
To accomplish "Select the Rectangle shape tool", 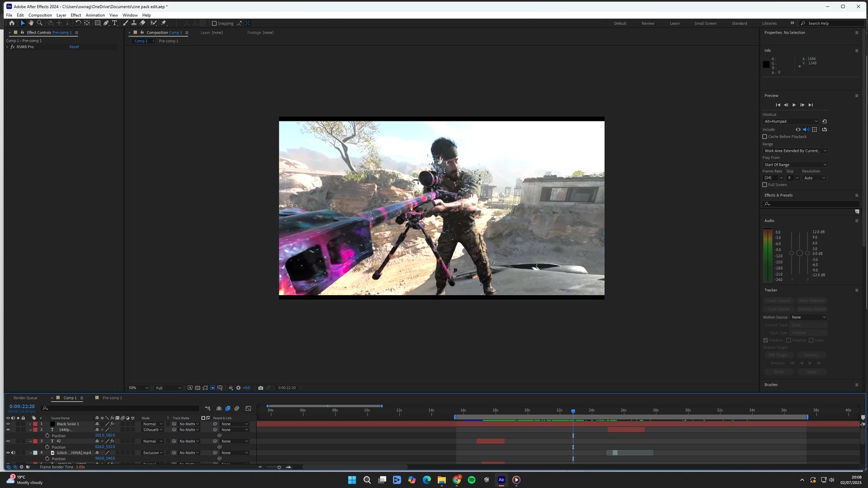I will (97, 23).
